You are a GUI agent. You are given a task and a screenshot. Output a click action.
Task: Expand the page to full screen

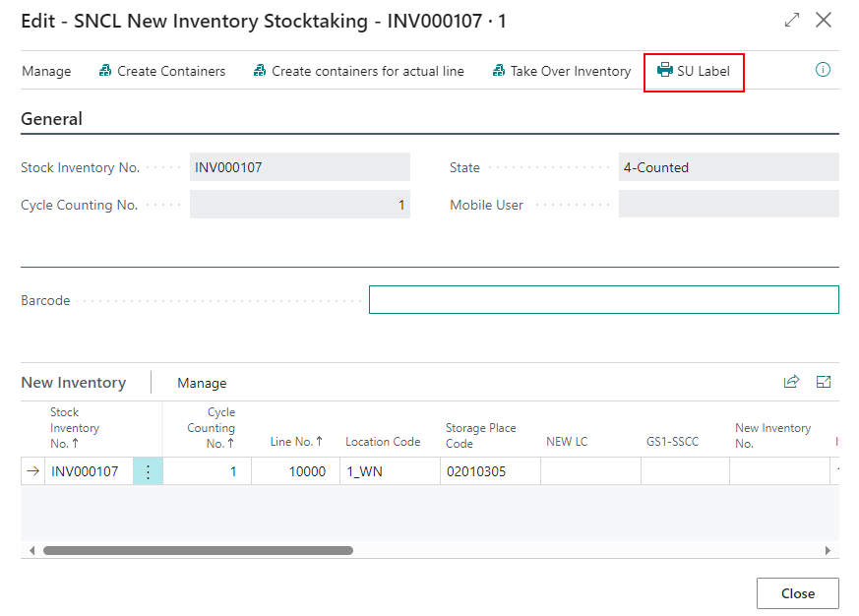792,20
